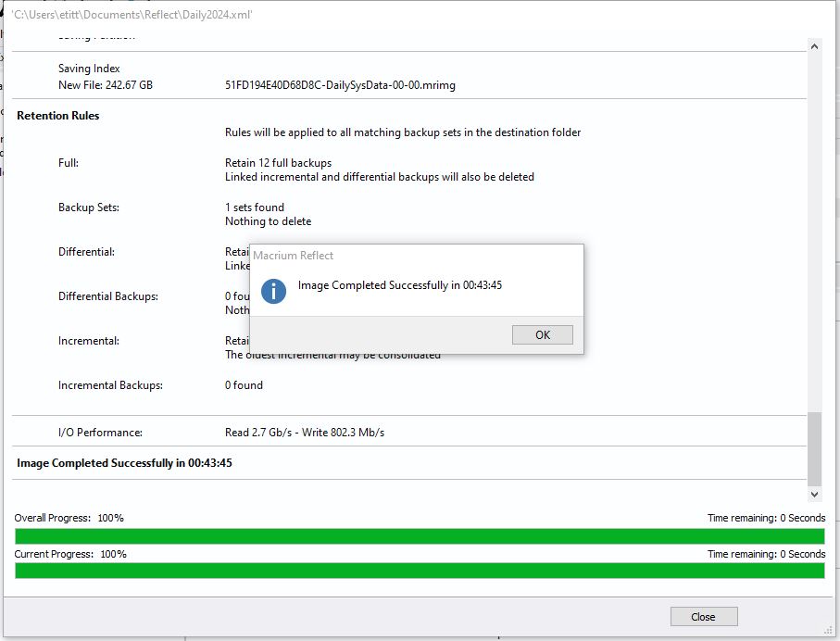This screenshot has height=641, width=840.
Task: Click the Retain 12 full backups line
Action: (x=278, y=163)
